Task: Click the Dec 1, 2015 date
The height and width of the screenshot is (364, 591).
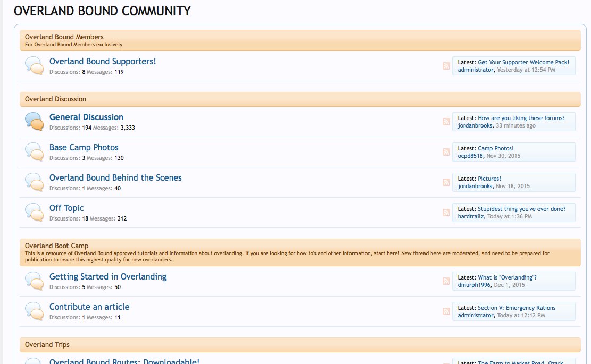Action: tap(509, 285)
